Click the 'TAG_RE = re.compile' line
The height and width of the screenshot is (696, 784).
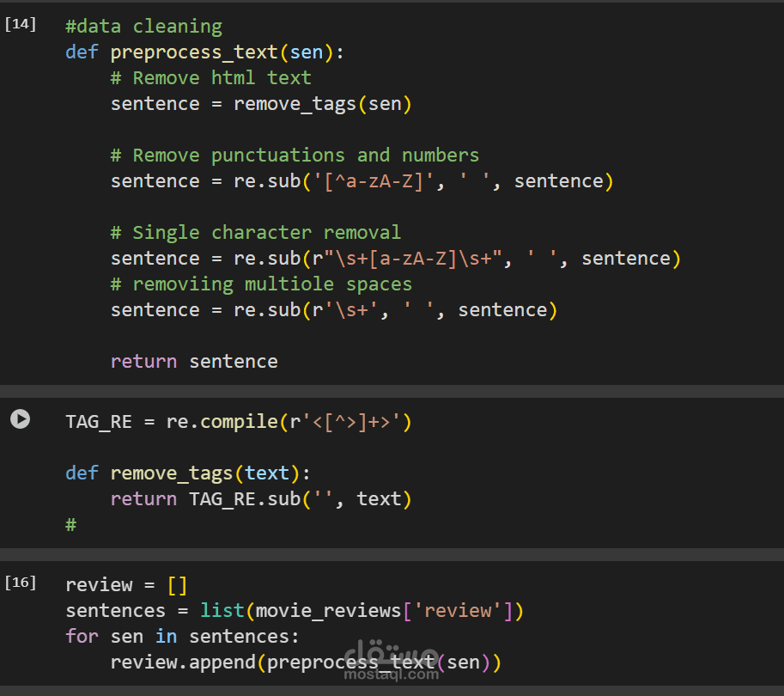(239, 422)
